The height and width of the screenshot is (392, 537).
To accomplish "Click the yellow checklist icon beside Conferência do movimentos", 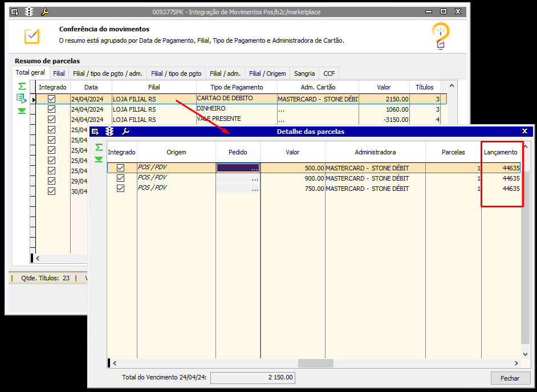I will tap(32, 36).
